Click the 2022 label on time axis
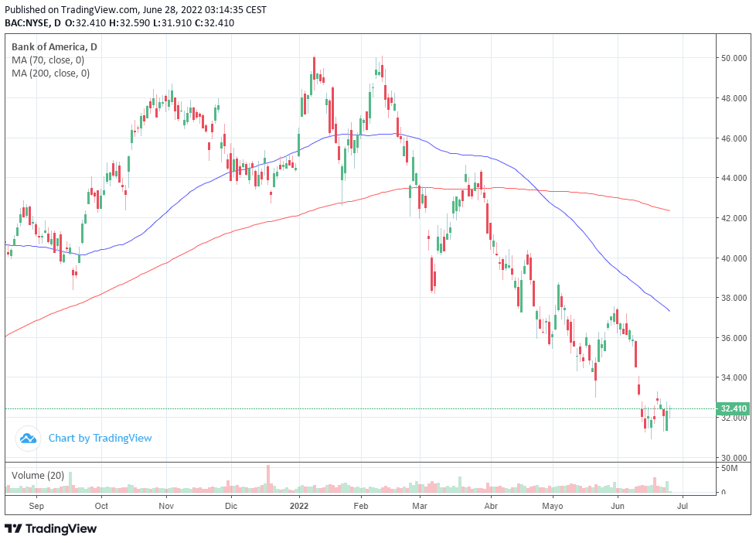This screenshot has width=756, height=543. point(299,506)
